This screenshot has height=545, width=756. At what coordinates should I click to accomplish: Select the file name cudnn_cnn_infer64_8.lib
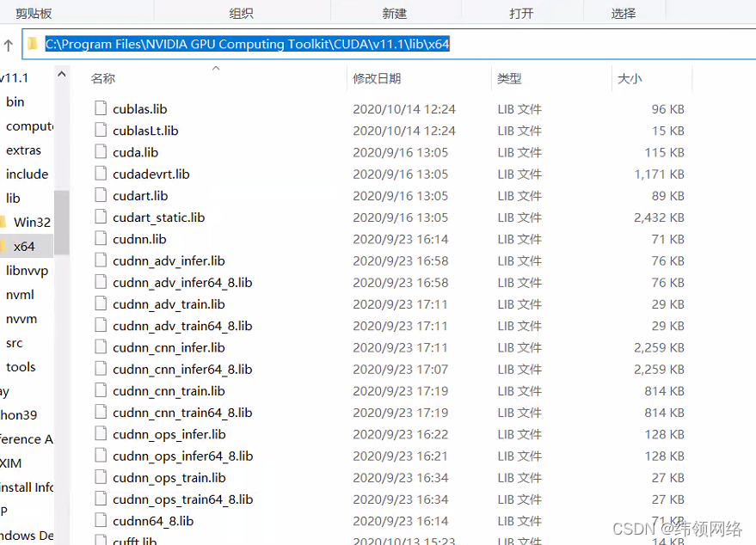point(182,369)
